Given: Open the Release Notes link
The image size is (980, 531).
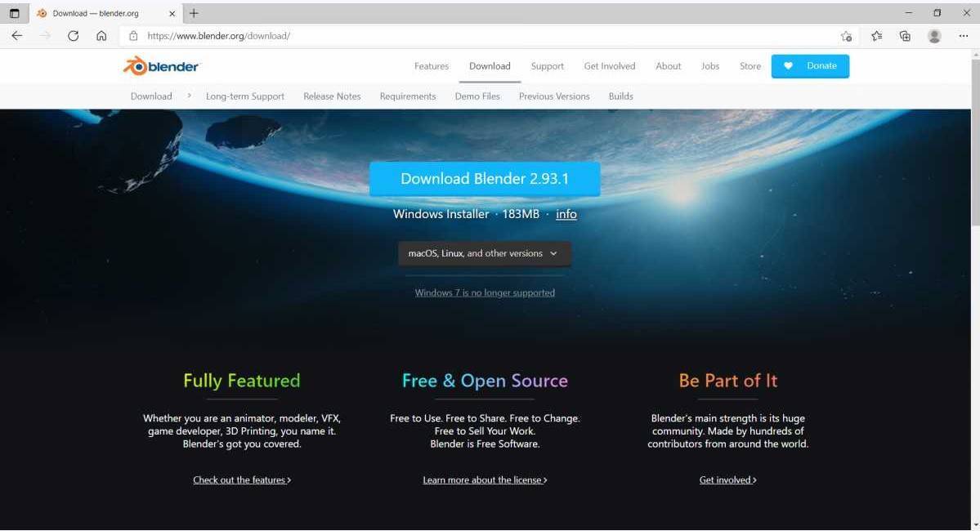Looking at the screenshot, I should (332, 96).
